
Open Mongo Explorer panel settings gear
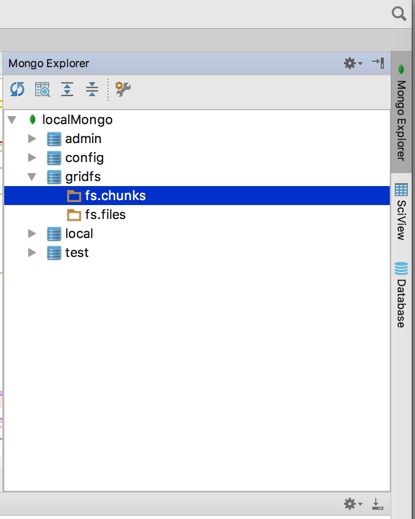[353, 63]
